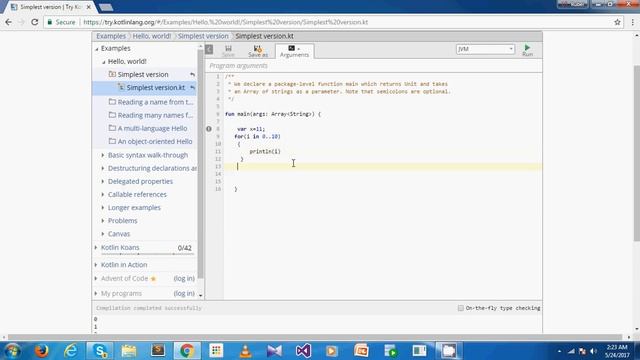The image size is (640, 360).
Task: Open Firefox from the taskbar
Action: tap(42, 351)
